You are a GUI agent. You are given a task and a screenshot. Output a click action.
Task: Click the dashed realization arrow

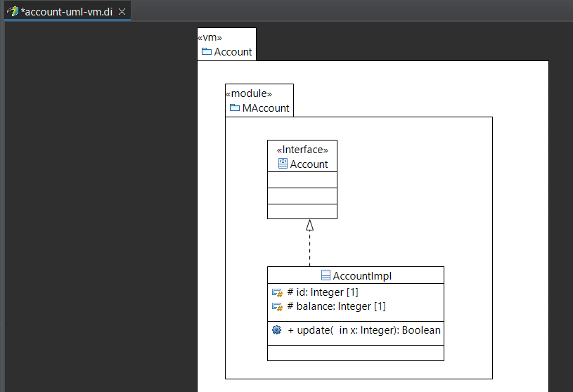coord(309,243)
